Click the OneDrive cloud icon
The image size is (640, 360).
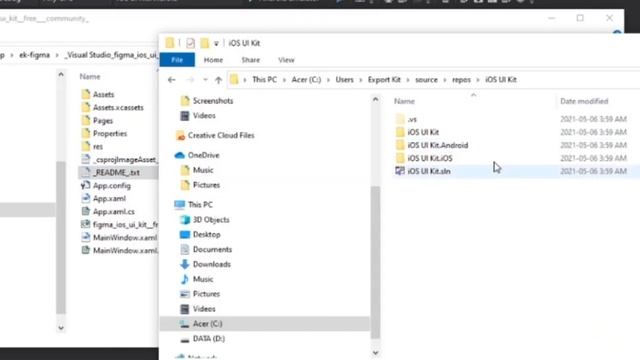180,155
